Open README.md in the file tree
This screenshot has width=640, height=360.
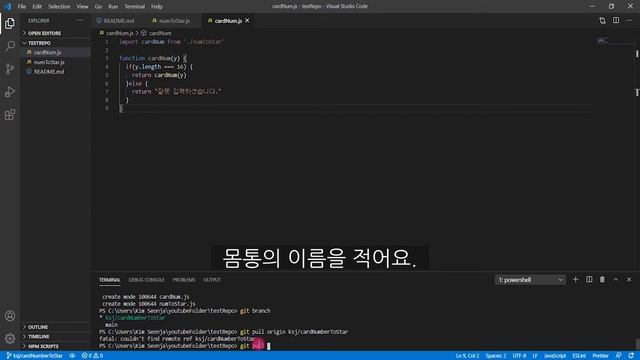[49, 71]
